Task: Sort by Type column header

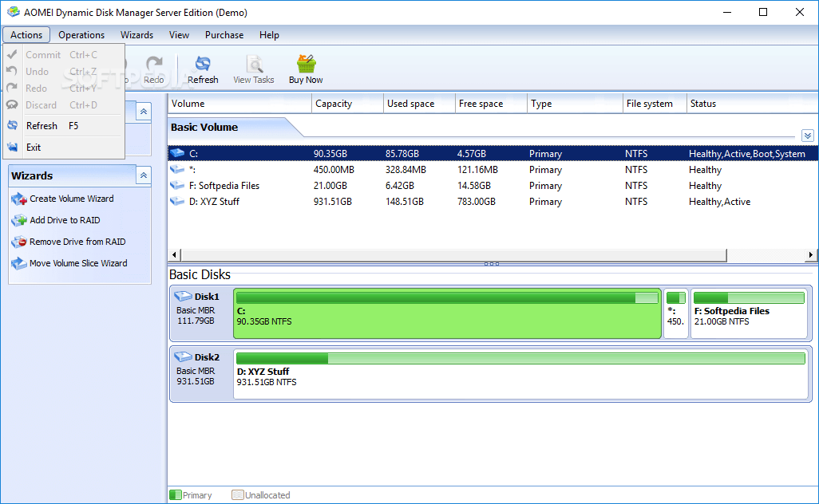Action: point(575,104)
